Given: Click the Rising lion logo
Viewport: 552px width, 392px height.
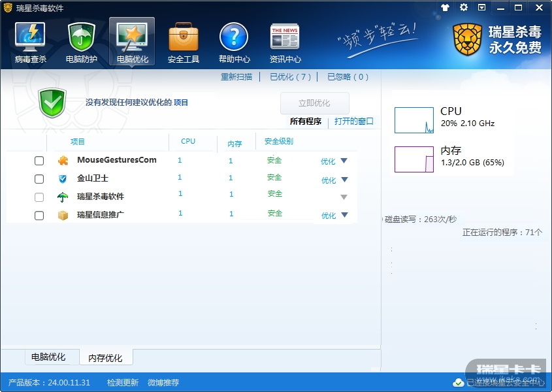Looking at the screenshot, I should coord(467,39).
